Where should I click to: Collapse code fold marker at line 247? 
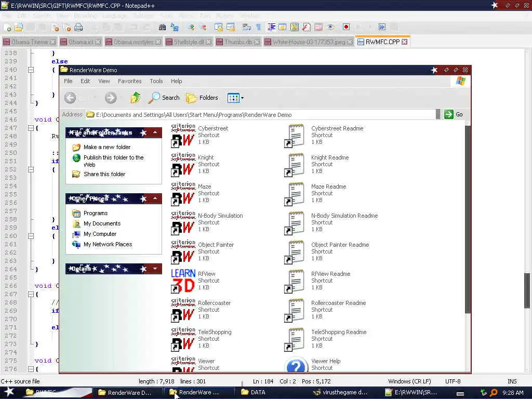tap(31, 128)
